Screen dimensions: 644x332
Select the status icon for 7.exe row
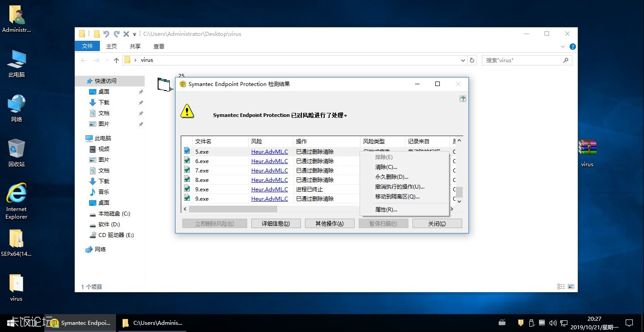pyautogui.click(x=187, y=170)
